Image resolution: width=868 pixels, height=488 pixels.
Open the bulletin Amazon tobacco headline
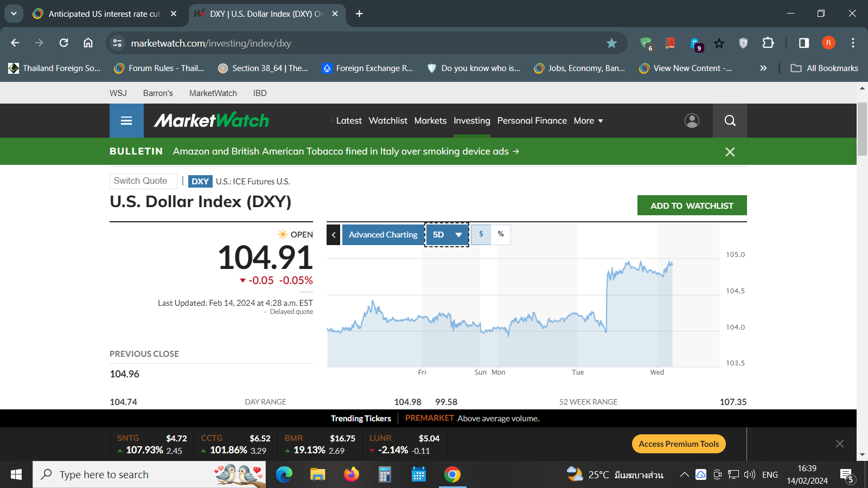(x=346, y=151)
